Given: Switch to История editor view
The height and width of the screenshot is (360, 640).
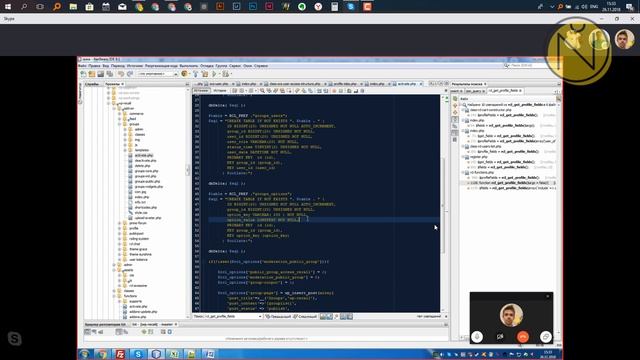Looking at the screenshot, I should (220, 91).
